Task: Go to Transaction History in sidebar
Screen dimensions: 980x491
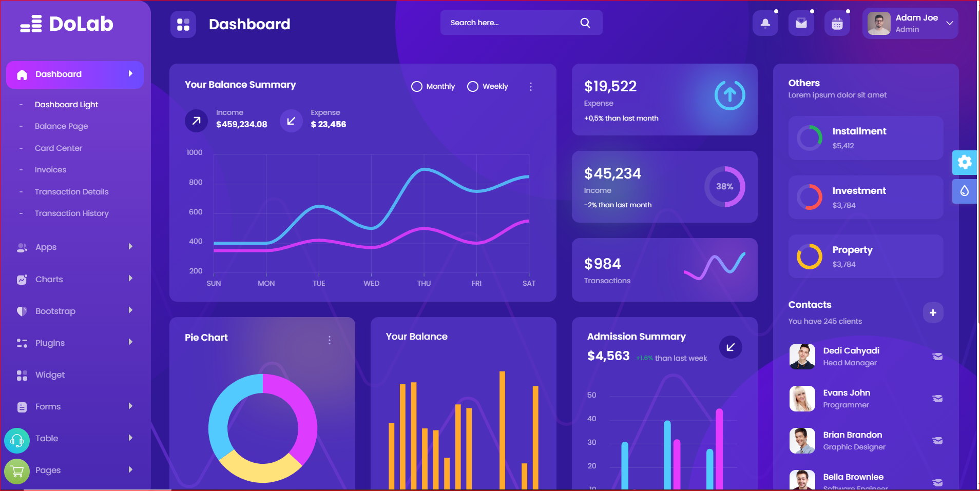Action: 71,213
